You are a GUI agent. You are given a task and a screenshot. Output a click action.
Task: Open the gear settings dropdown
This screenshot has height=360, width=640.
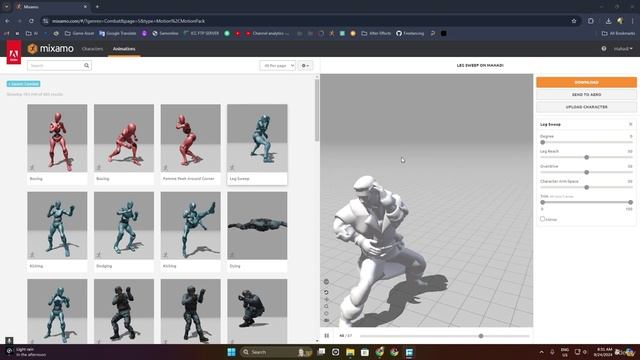[305, 65]
